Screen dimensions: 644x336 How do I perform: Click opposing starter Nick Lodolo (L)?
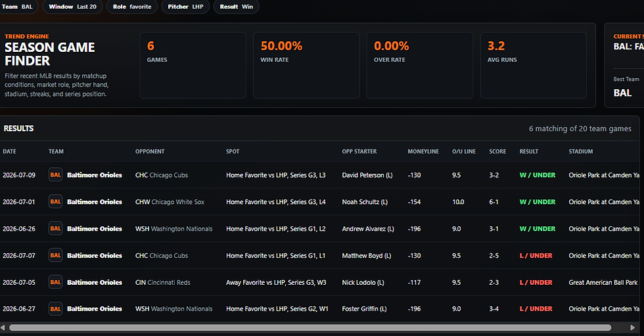click(363, 283)
